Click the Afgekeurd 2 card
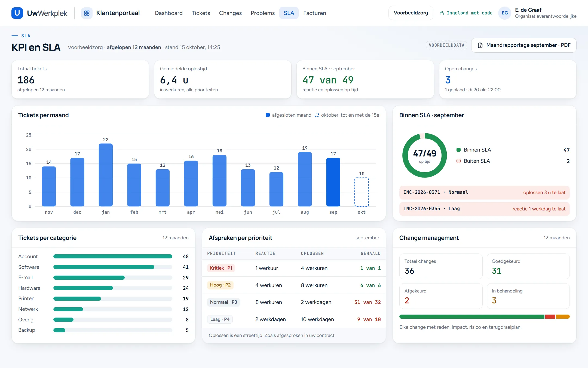This screenshot has width=588, height=368. point(441,296)
